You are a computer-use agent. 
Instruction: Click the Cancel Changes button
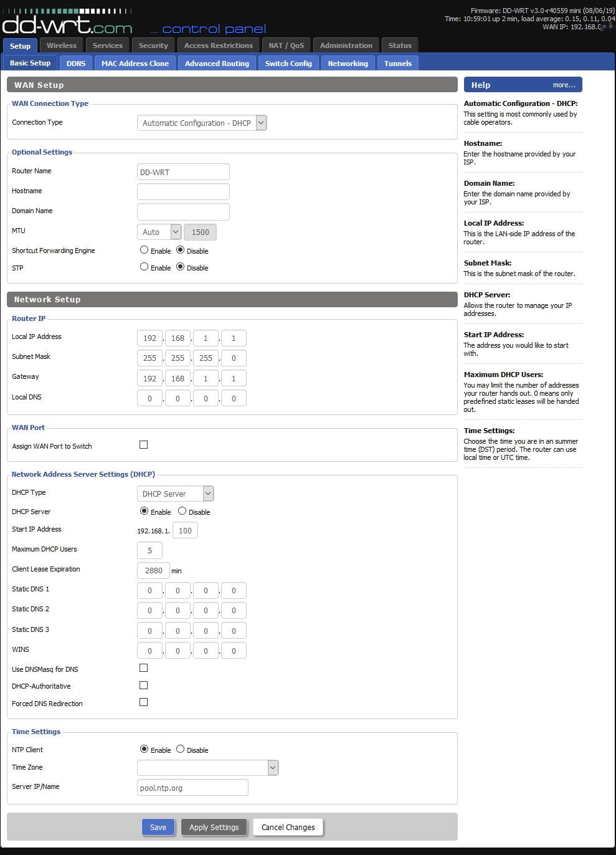tap(288, 827)
